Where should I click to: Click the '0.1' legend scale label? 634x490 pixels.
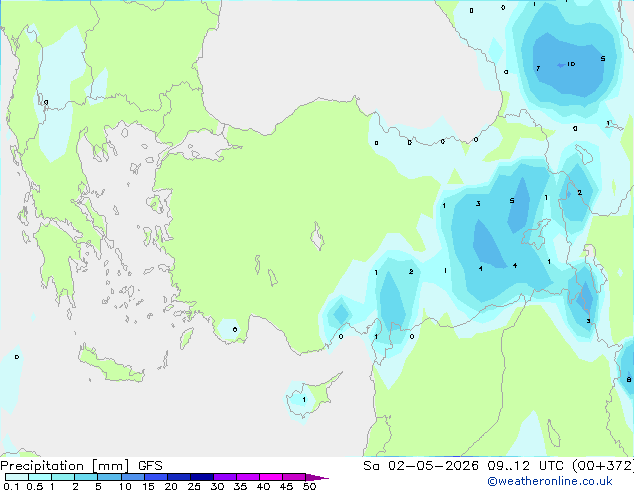(x=11, y=486)
